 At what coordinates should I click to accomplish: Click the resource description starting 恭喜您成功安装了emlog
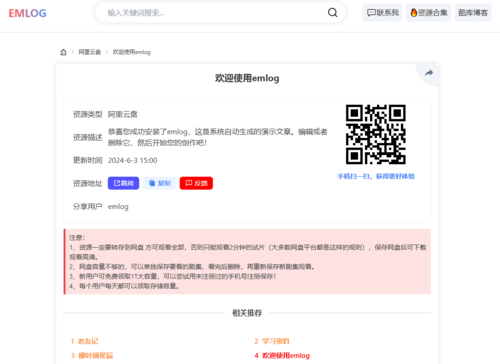[x=218, y=137]
